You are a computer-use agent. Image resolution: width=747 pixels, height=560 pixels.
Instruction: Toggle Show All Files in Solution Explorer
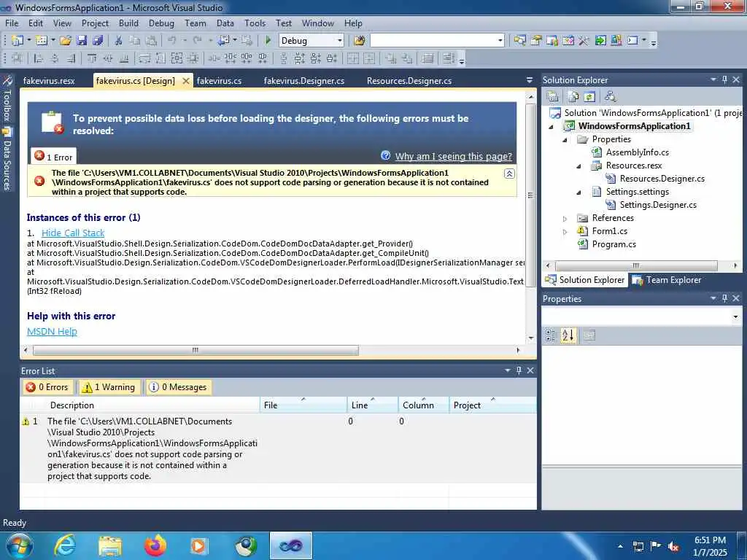(573, 97)
